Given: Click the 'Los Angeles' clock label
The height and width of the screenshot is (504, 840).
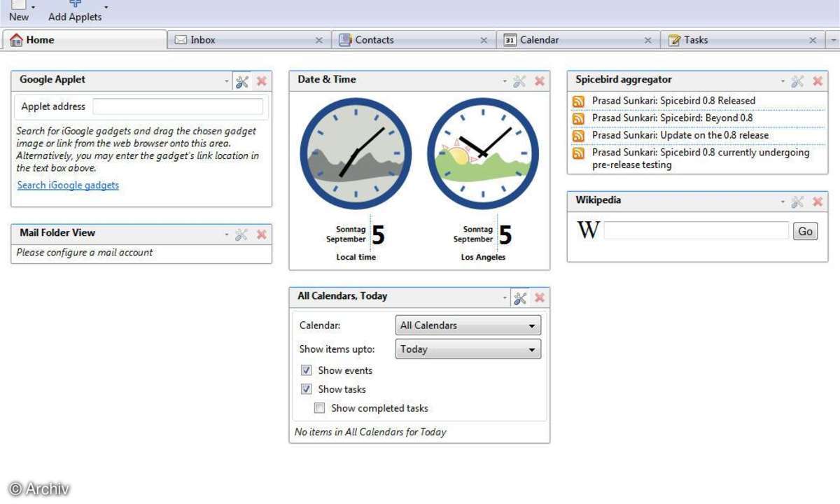Looking at the screenshot, I should tap(483, 257).
